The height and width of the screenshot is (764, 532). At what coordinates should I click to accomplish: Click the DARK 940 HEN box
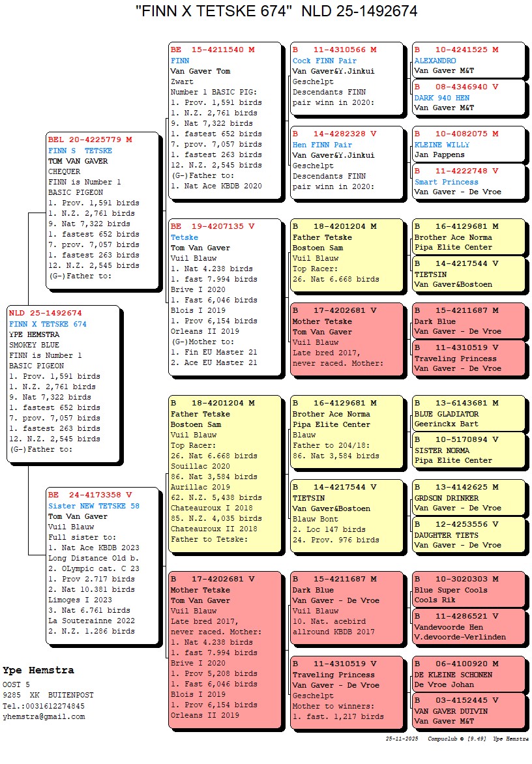pos(468,97)
